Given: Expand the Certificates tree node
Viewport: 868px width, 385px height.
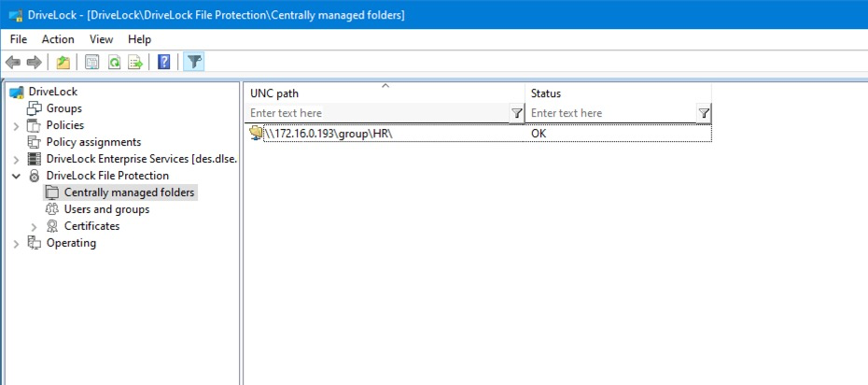Looking at the screenshot, I should [35, 226].
